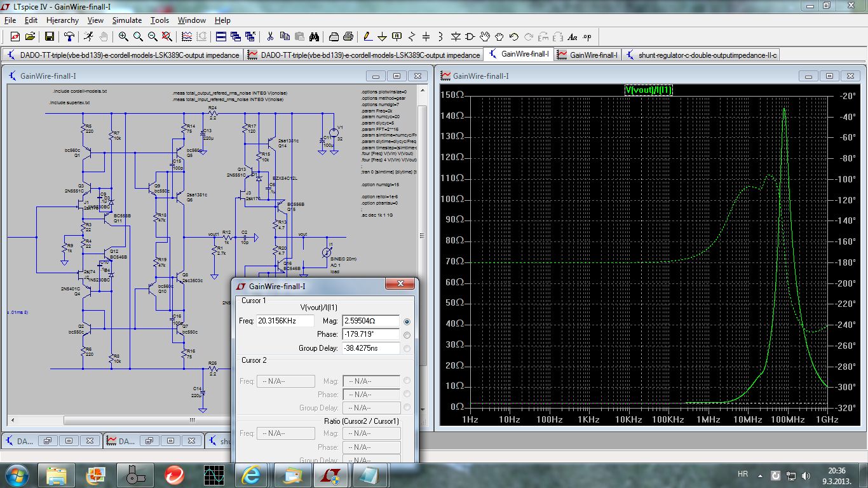Open the View menu
This screenshot has width=868, height=488.
click(95, 20)
